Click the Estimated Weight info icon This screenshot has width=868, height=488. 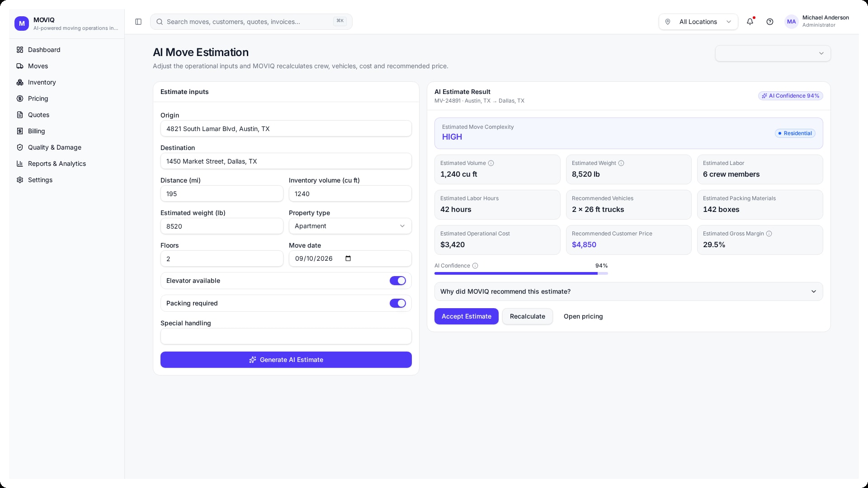click(x=621, y=163)
